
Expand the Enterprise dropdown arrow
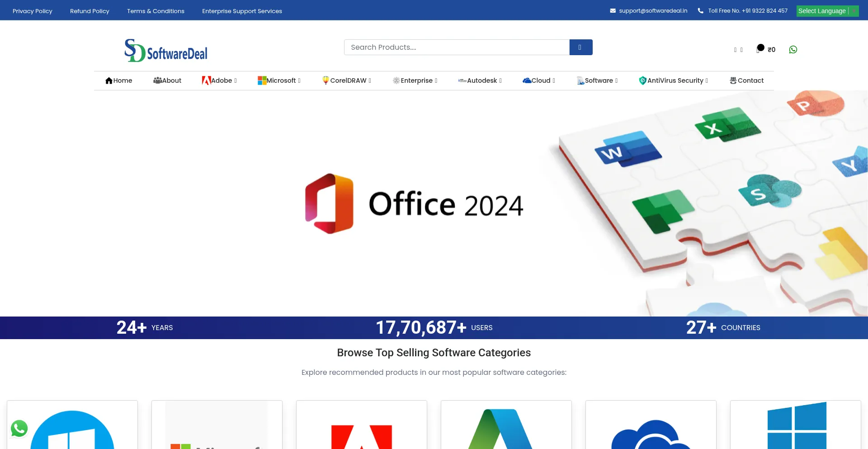[x=436, y=80]
